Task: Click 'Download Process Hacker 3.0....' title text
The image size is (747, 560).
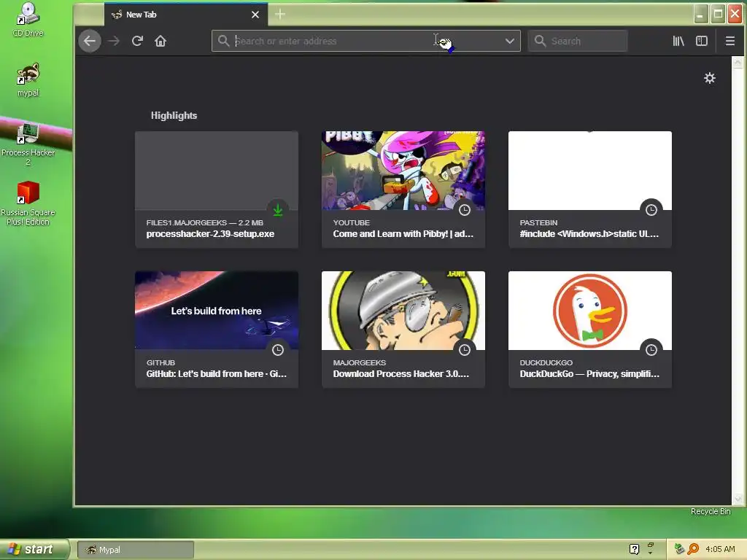Action: point(401,374)
